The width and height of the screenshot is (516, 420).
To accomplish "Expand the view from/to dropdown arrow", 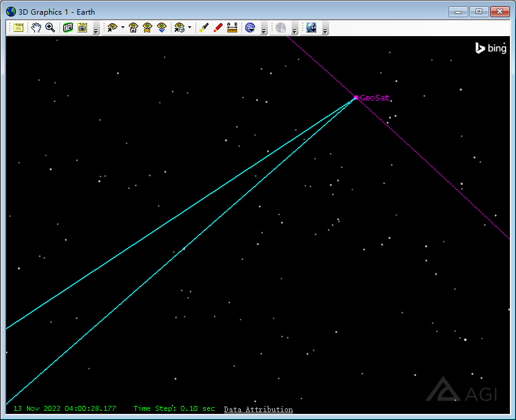I will pos(123,28).
